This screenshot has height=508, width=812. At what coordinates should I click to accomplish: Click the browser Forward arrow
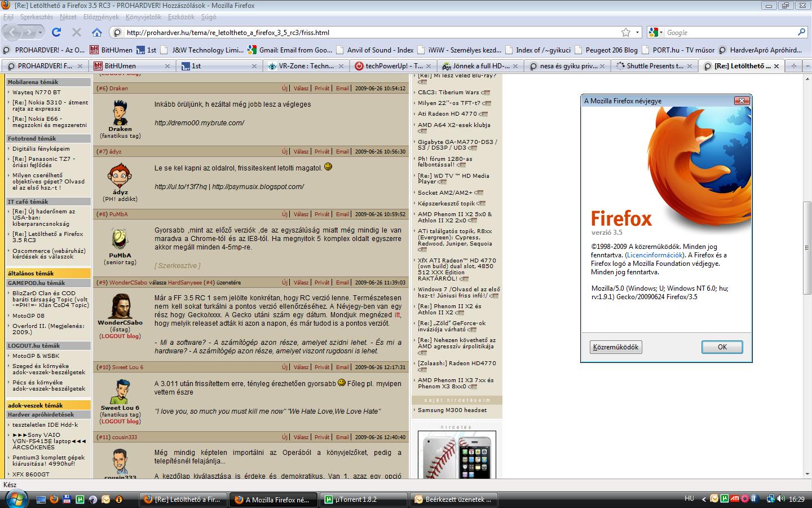pyautogui.click(x=29, y=33)
